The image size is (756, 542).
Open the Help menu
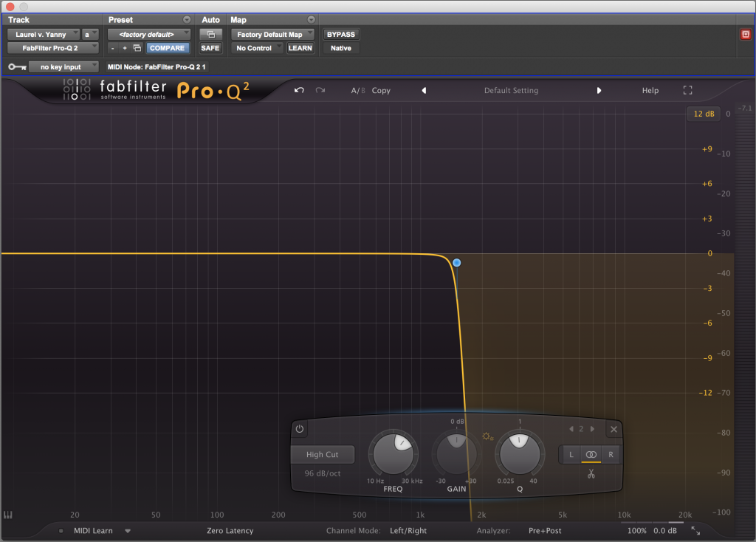pyautogui.click(x=650, y=90)
